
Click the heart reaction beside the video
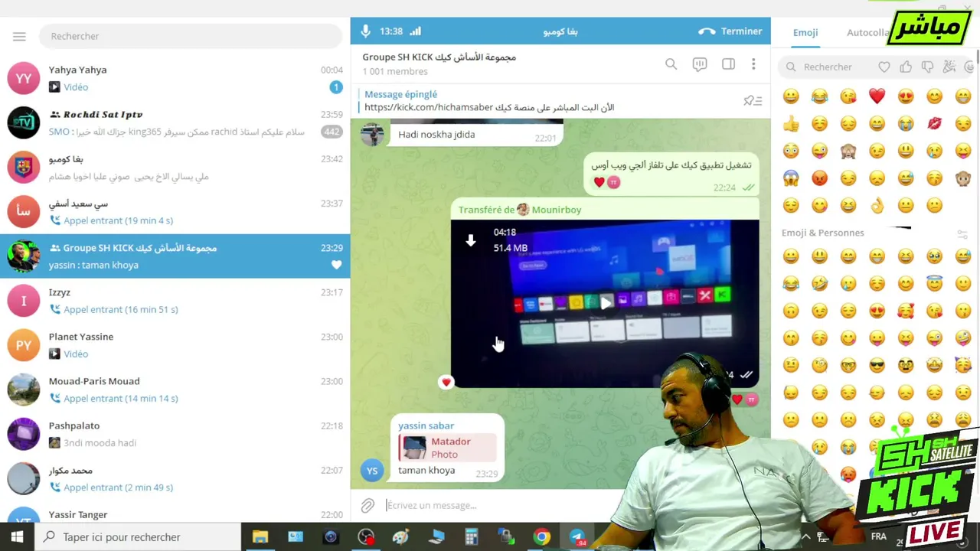pos(446,382)
